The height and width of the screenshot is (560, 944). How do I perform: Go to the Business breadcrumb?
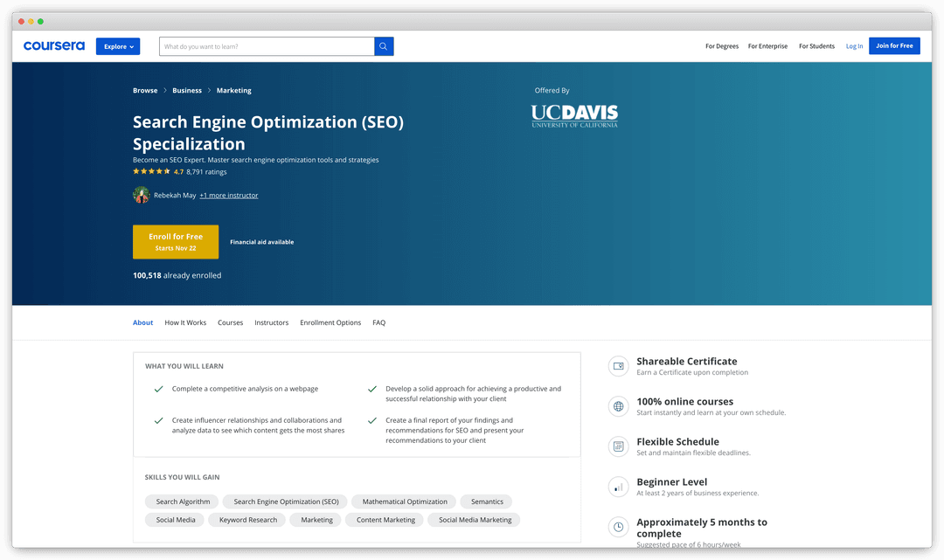pos(187,90)
